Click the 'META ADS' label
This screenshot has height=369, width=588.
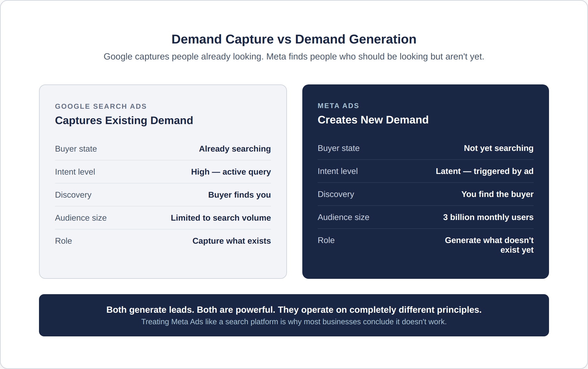pos(338,106)
